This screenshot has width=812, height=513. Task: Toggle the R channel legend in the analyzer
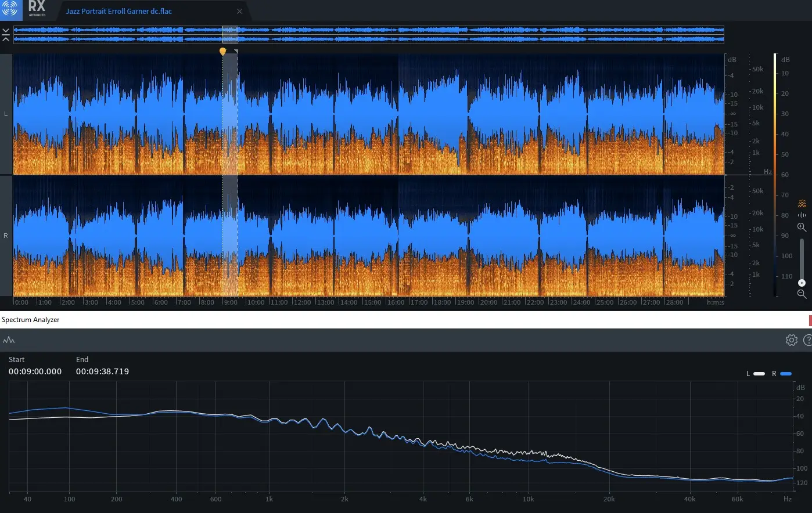(782, 374)
